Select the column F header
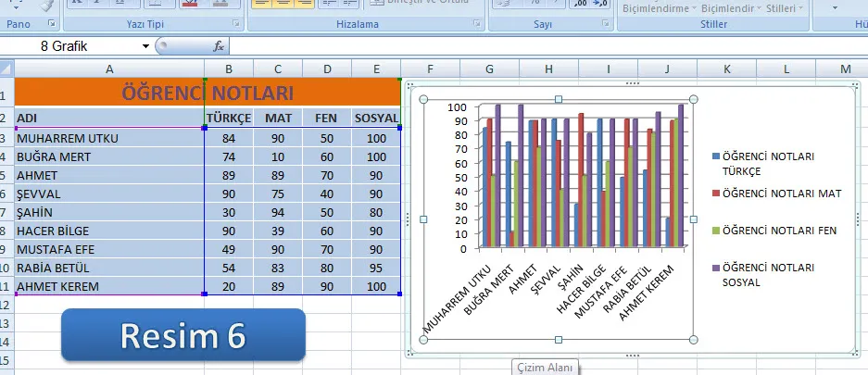Image resolution: width=868 pixels, height=375 pixels. [x=430, y=69]
